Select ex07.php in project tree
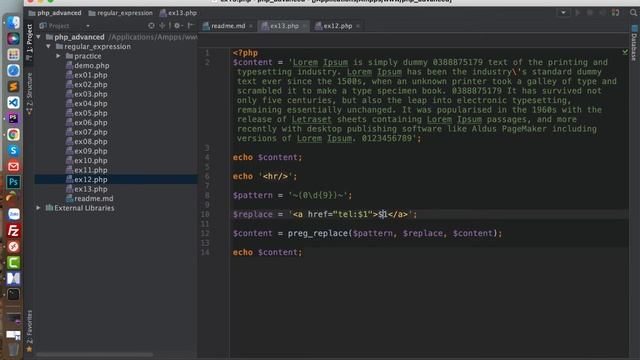The image size is (640, 360). tap(91, 132)
